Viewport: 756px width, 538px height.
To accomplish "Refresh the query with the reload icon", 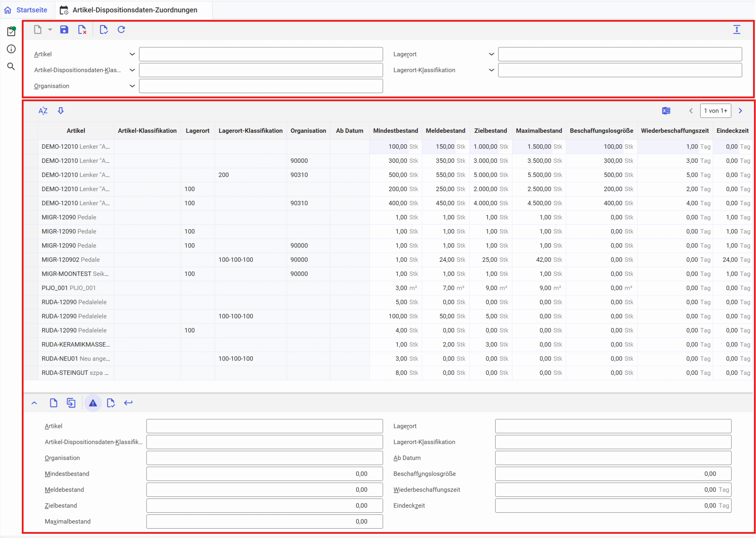I will [121, 30].
